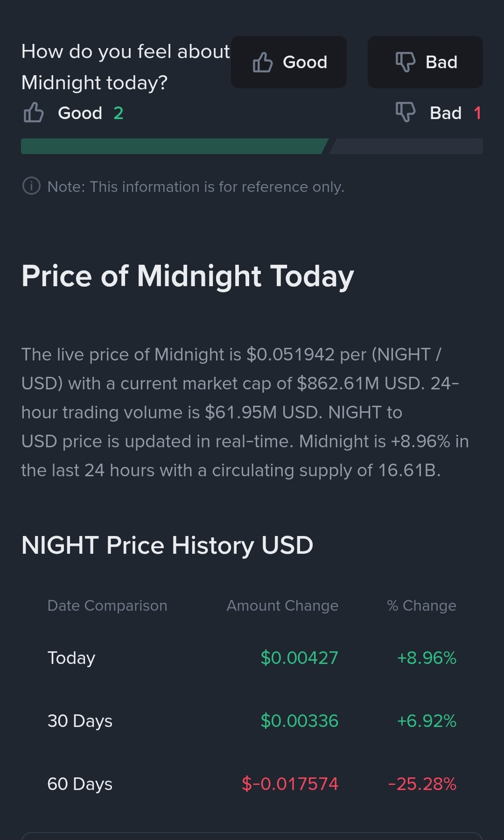Click the Date Comparison column header
This screenshot has width=504, height=840.
point(107,606)
